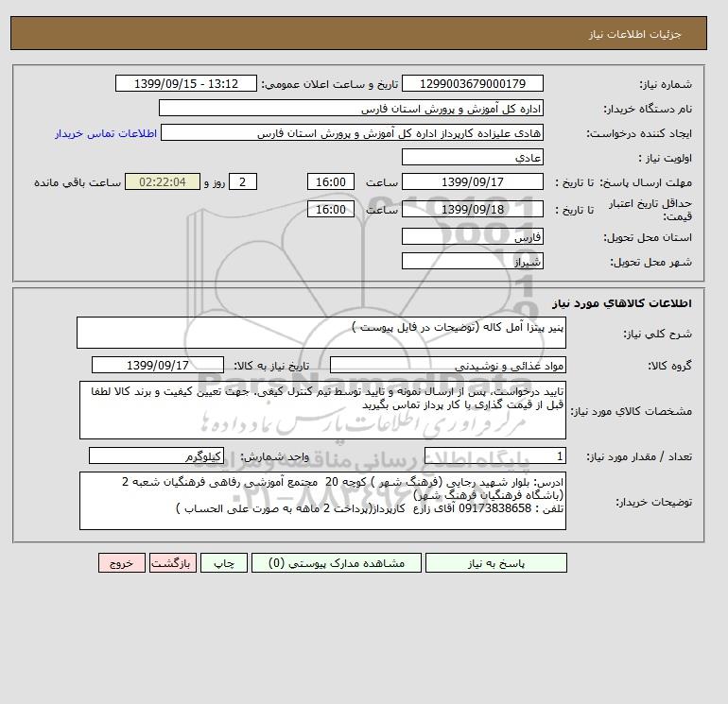Click the مهلت ارسال پاسخ label
The image size is (728, 704).
(647, 182)
